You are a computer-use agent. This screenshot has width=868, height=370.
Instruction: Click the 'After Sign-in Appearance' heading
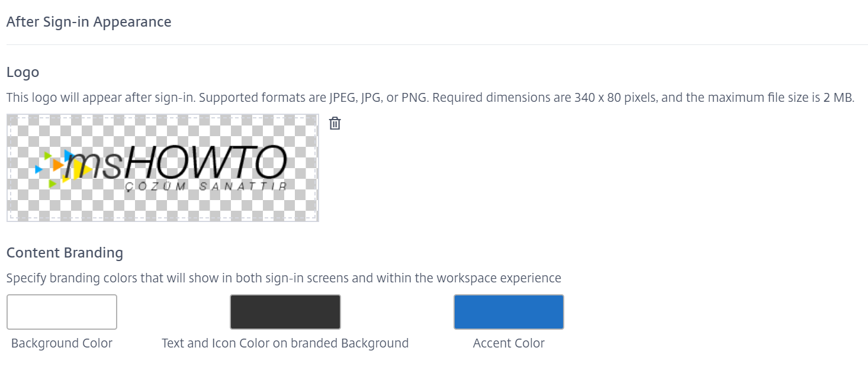(89, 22)
